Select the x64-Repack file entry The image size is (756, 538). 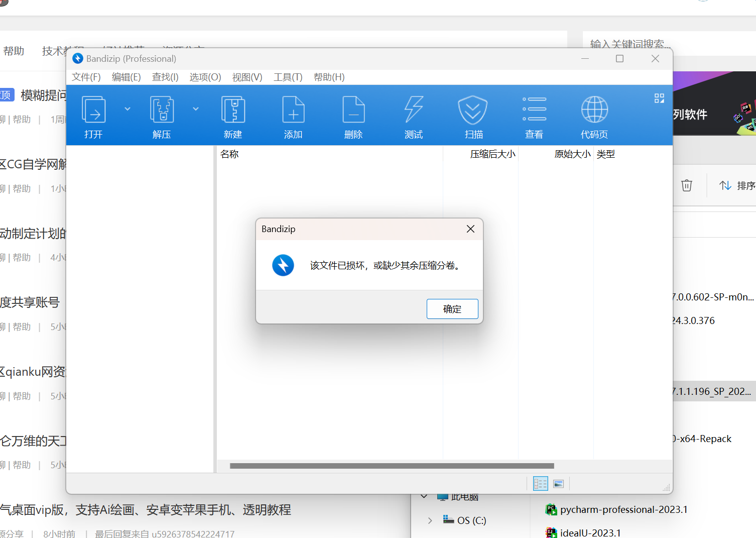tap(702, 439)
